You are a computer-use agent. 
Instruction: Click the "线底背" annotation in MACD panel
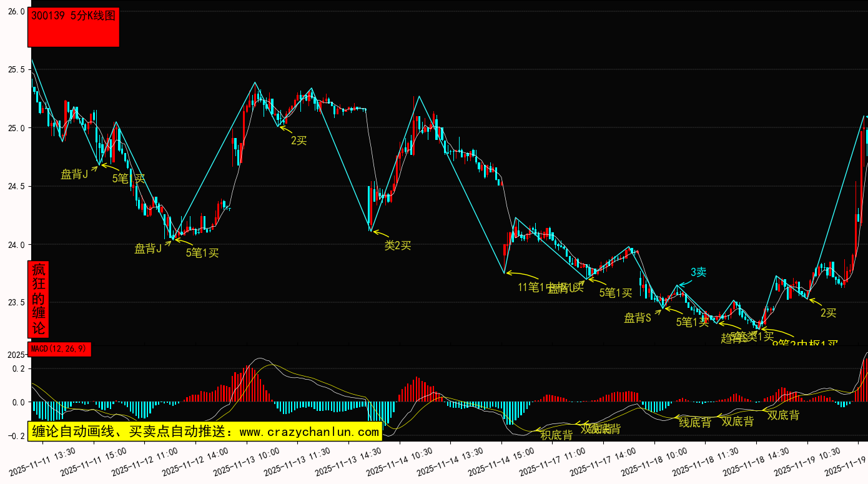point(694,423)
